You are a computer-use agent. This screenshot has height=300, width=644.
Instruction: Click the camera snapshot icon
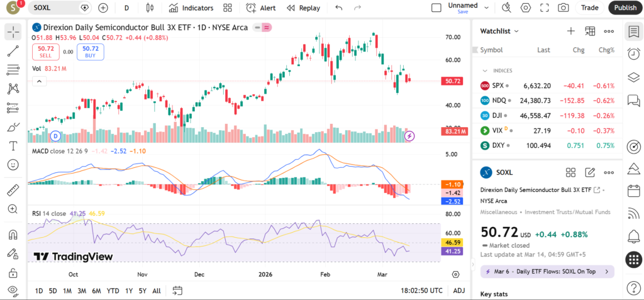(x=563, y=8)
